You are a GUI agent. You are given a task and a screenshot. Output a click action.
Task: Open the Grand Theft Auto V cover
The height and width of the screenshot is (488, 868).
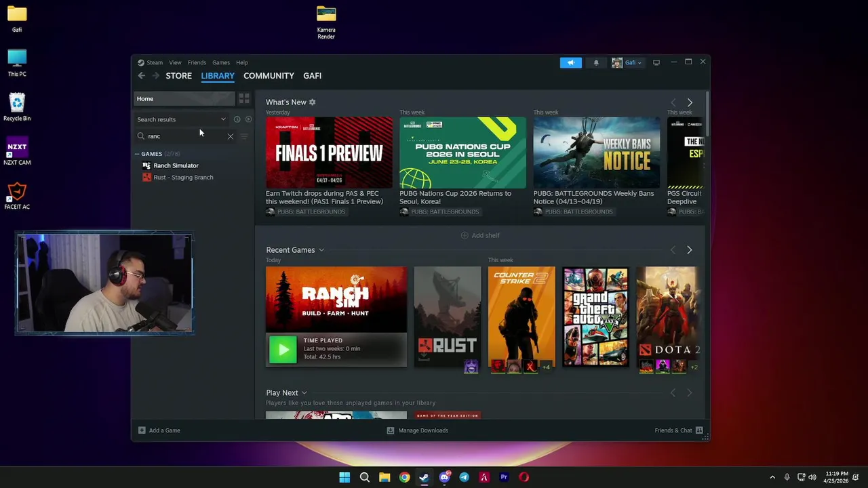pyautogui.click(x=596, y=317)
